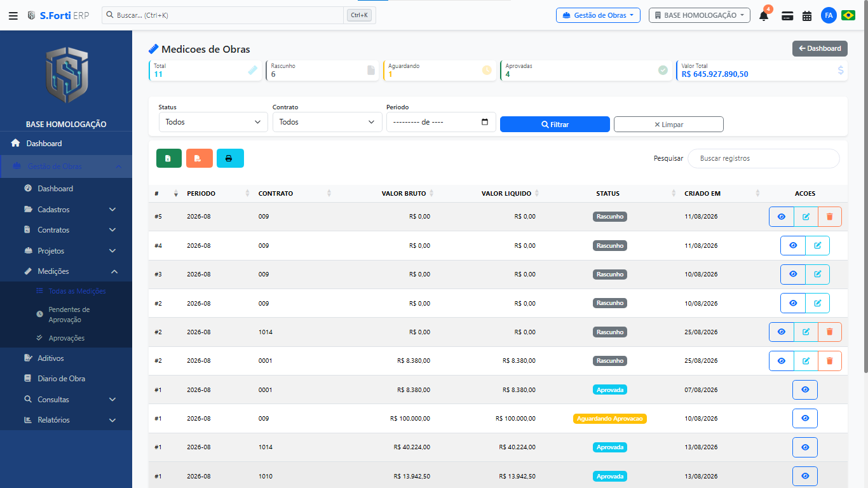Delete measurement #5 dated 11/08/2026
The height and width of the screenshot is (488, 868).
tap(830, 217)
